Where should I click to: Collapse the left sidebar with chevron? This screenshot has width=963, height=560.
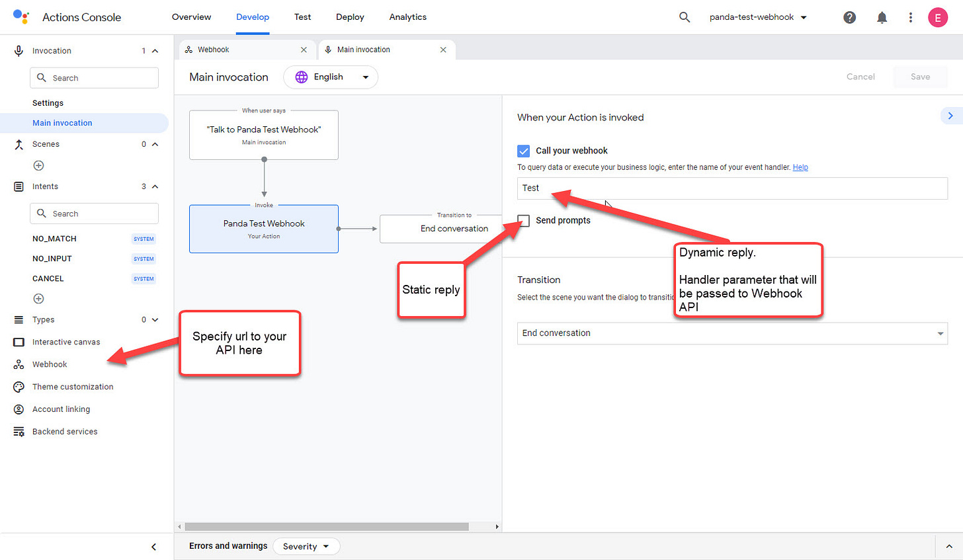(x=153, y=547)
